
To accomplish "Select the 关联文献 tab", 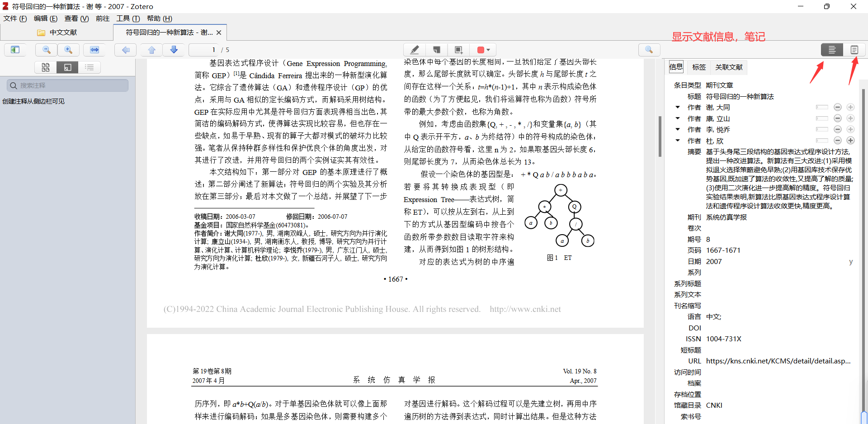I will (729, 67).
